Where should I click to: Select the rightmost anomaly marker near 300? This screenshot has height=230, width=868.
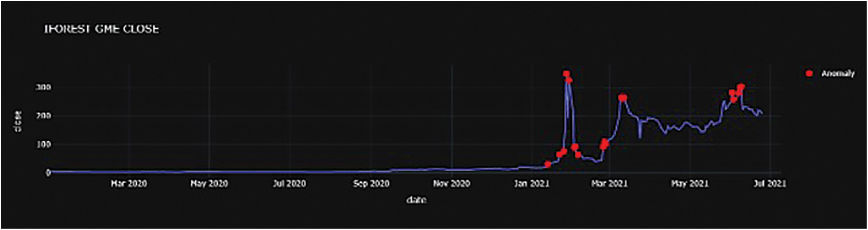coord(741,87)
